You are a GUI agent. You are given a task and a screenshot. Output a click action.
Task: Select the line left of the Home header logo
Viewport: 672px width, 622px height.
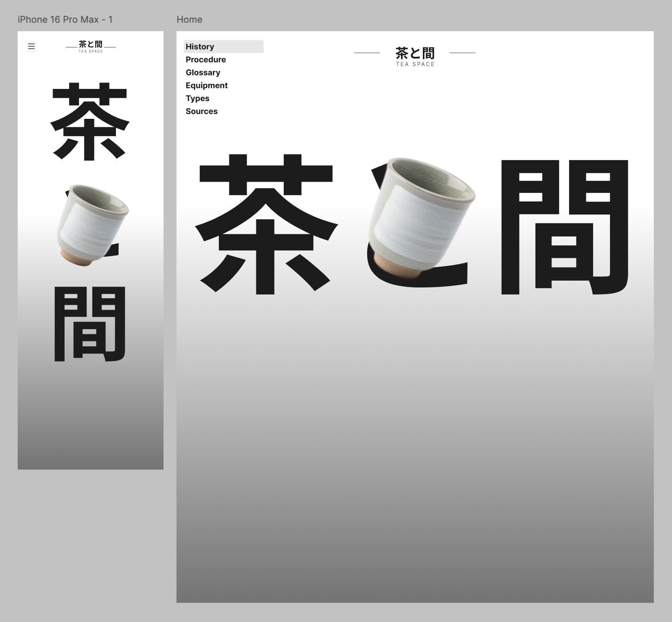367,53
